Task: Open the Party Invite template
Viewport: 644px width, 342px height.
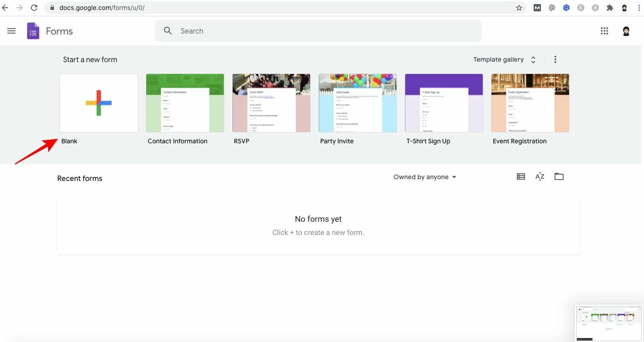Action: click(357, 103)
